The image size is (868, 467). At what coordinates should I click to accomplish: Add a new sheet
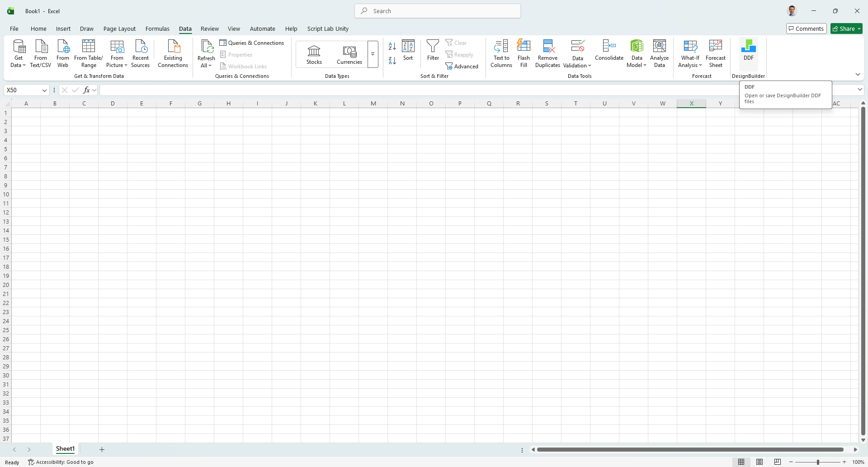pos(102,449)
